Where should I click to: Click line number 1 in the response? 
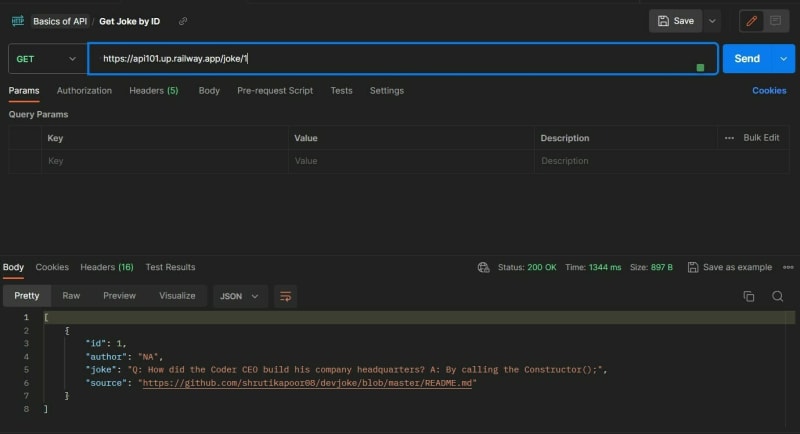point(26,317)
